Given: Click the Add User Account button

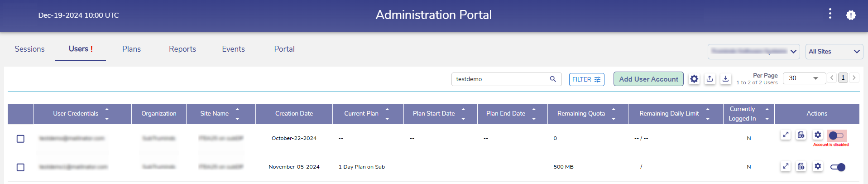Looking at the screenshot, I should [648, 79].
